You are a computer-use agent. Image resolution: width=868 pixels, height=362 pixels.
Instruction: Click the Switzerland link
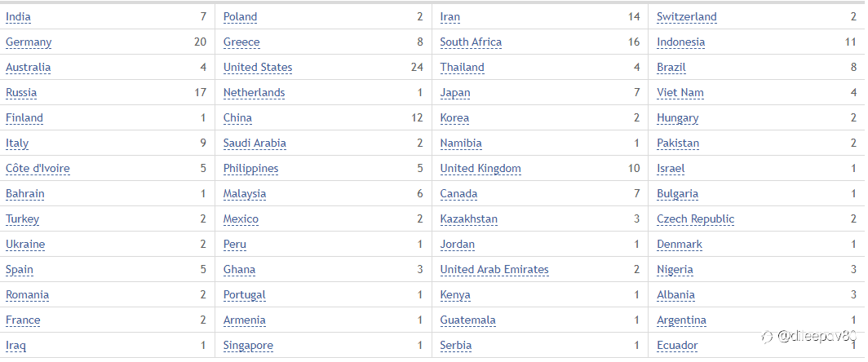click(x=686, y=16)
